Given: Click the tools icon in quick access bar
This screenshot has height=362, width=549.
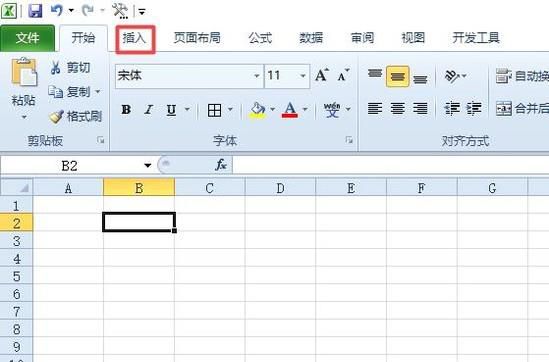Looking at the screenshot, I should 120,10.
